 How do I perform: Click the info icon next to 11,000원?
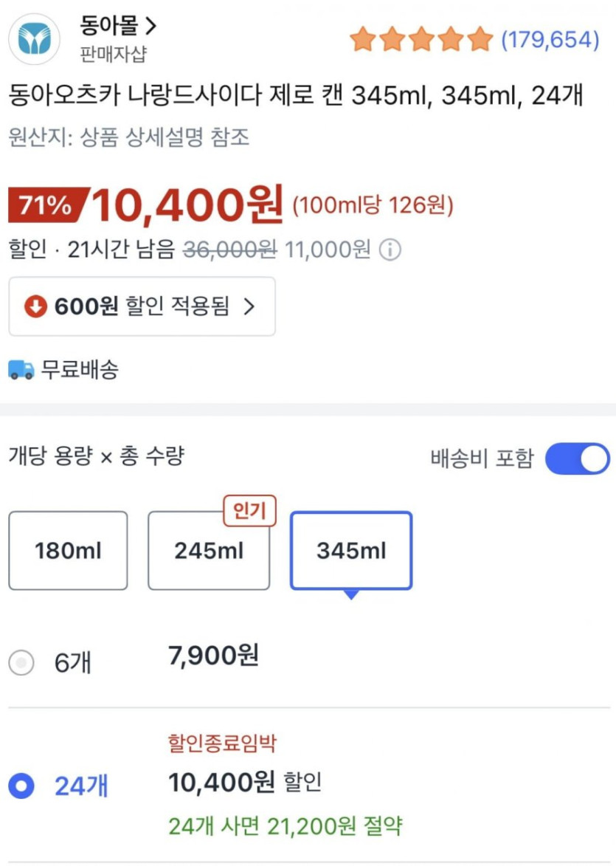(390, 250)
